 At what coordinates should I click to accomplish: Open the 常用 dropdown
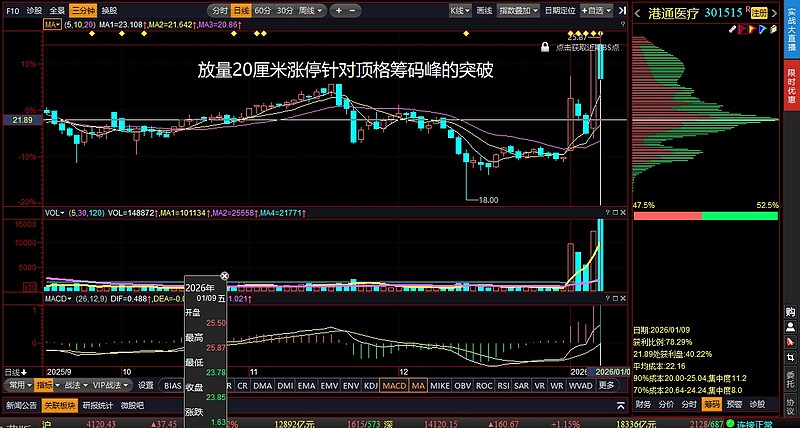(20, 385)
